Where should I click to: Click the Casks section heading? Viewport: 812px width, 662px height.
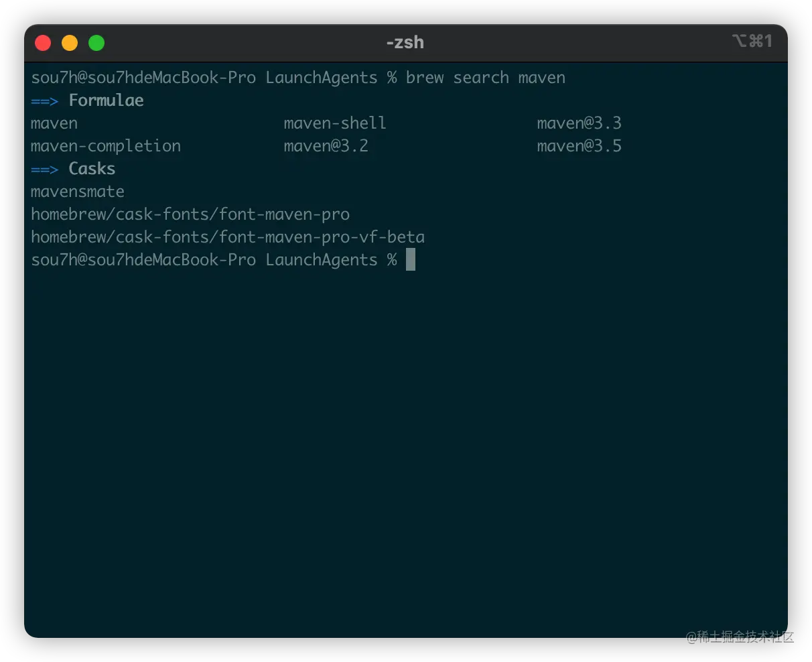92,169
